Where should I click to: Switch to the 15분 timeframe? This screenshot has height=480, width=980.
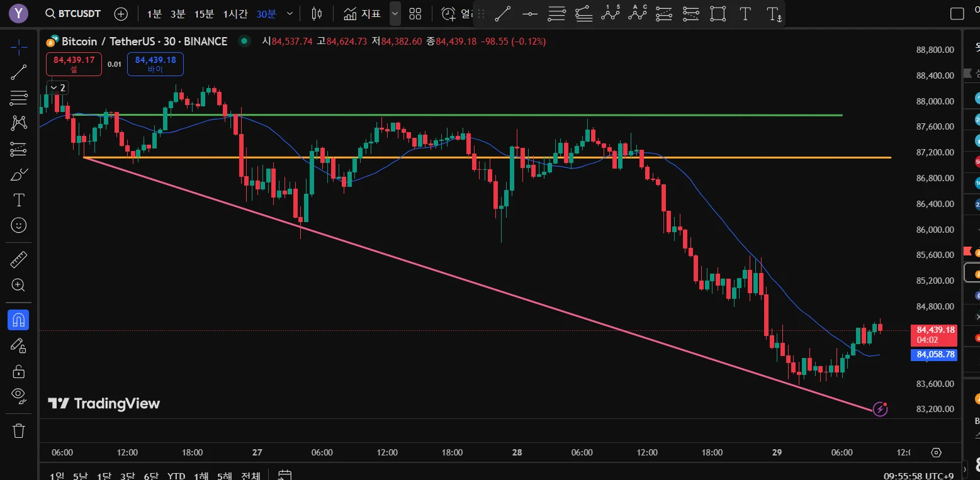204,13
